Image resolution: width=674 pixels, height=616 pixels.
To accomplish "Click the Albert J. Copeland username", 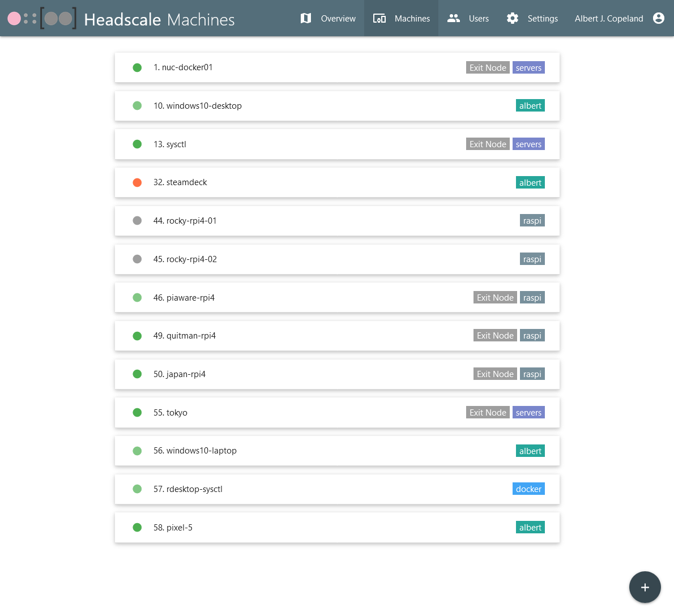I will tap(609, 19).
